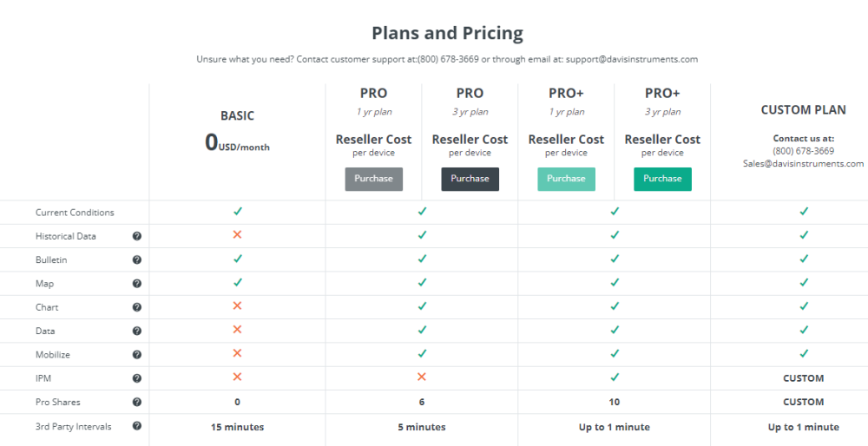Click the Current Conditions feature label
This screenshot has height=446, width=868.
pyautogui.click(x=75, y=213)
